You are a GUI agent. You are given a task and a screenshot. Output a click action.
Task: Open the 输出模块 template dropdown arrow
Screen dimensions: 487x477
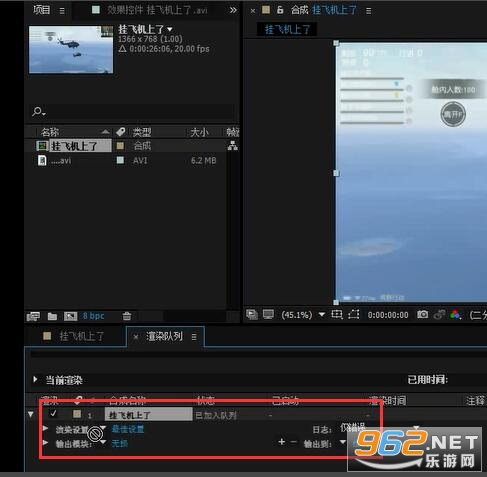click(x=103, y=442)
